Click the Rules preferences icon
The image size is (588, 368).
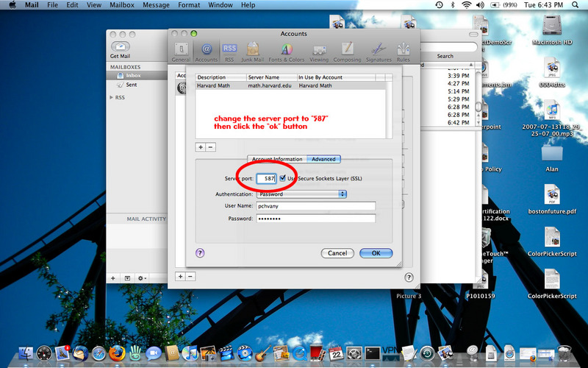point(404,52)
